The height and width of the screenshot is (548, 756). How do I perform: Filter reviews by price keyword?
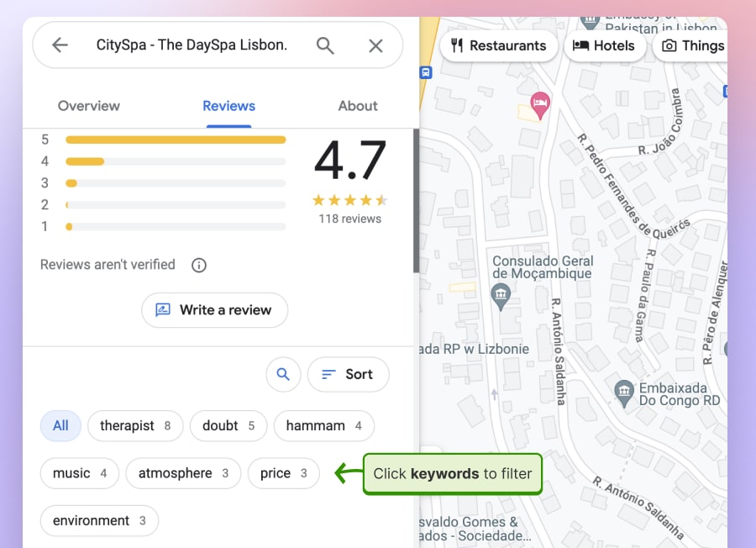click(284, 473)
